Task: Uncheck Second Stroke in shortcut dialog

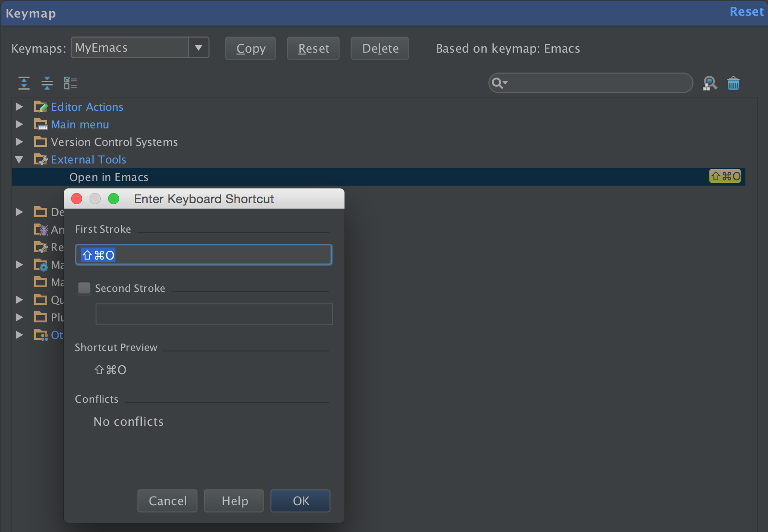Action: coord(84,288)
